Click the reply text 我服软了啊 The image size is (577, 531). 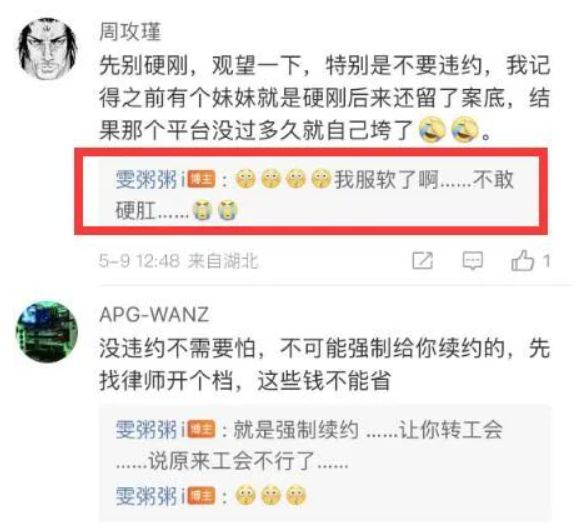point(386,180)
